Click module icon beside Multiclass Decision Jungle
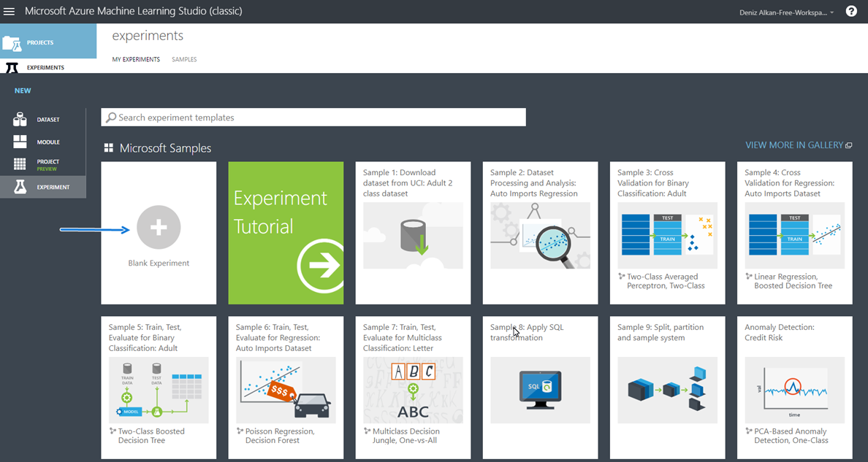The width and height of the screenshot is (868, 462). point(367,431)
